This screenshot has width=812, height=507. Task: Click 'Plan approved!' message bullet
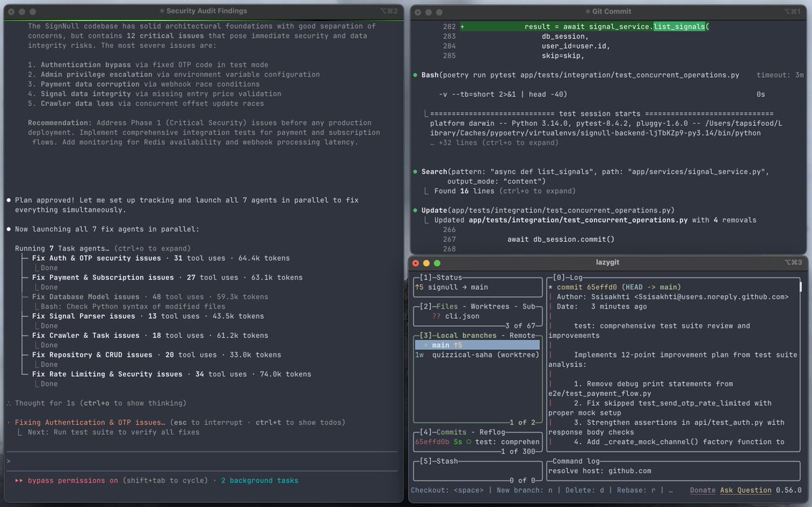tap(8, 200)
